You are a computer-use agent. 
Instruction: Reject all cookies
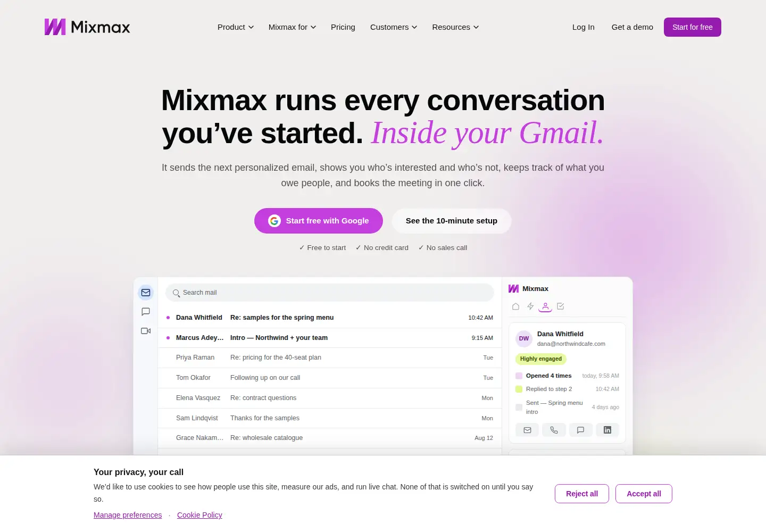tap(582, 494)
